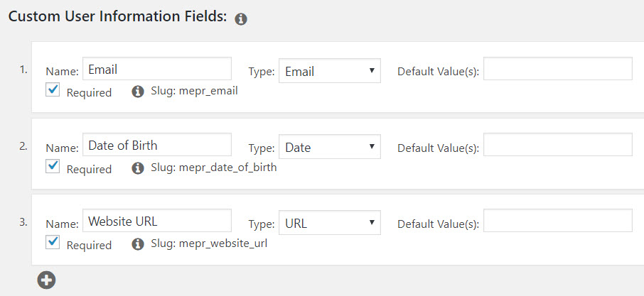Open the URL type dropdown

coord(329,223)
